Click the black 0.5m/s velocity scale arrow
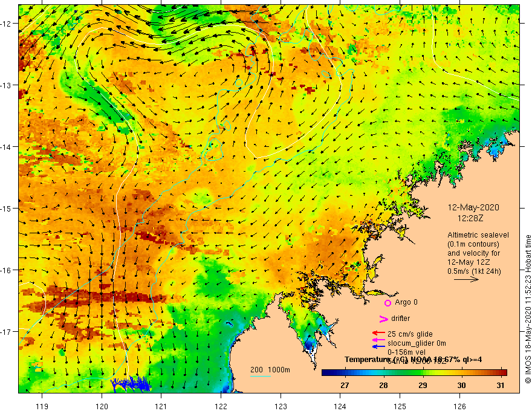532x411 pixels. coord(466,279)
